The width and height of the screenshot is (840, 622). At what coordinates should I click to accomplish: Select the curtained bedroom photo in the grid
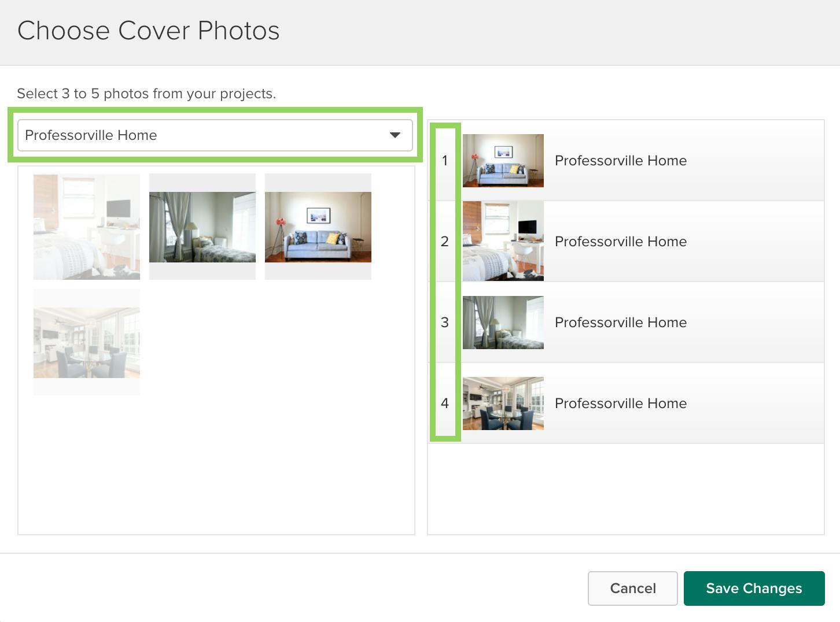[x=202, y=227]
